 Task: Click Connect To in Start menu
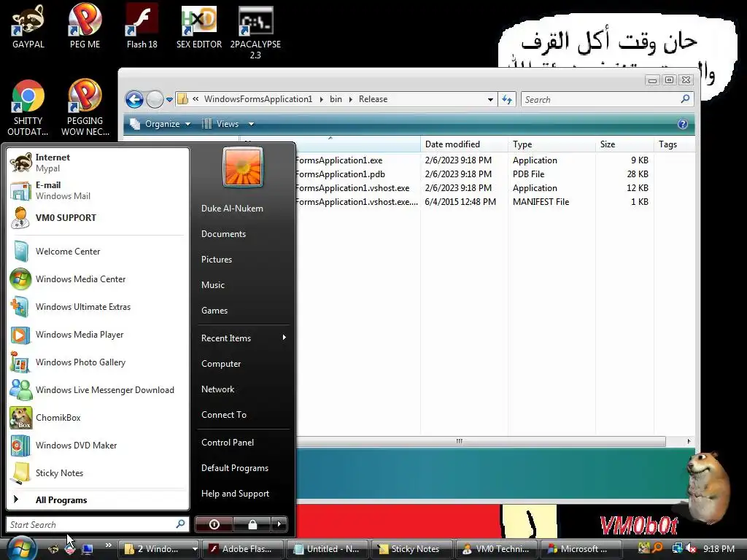[244, 415]
